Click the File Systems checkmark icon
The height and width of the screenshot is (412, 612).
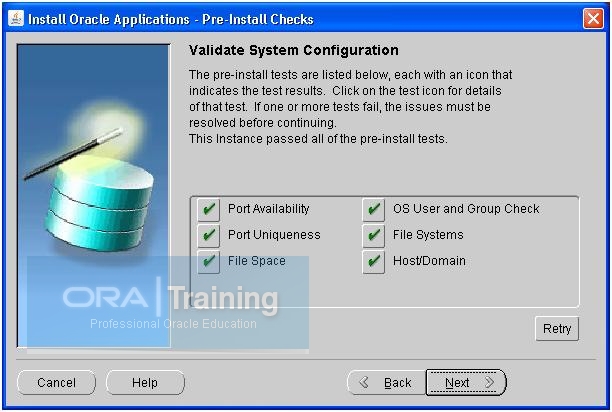pos(374,236)
